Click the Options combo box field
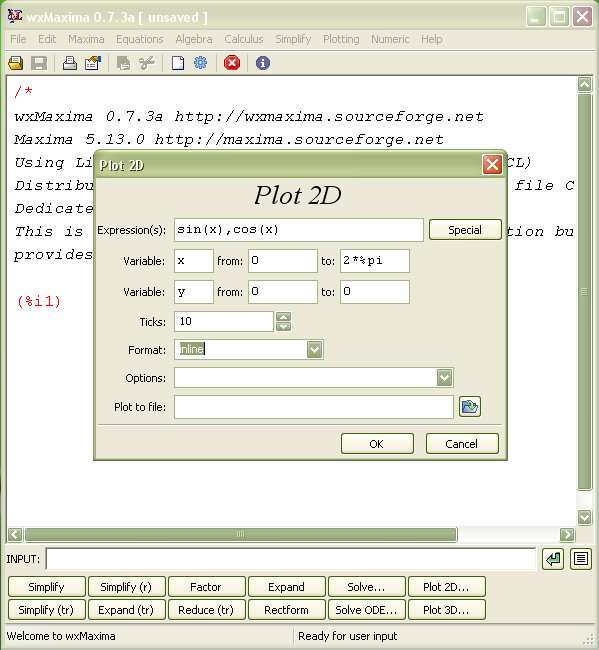The width and height of the screenshot is (599, 650). (306, 378)
